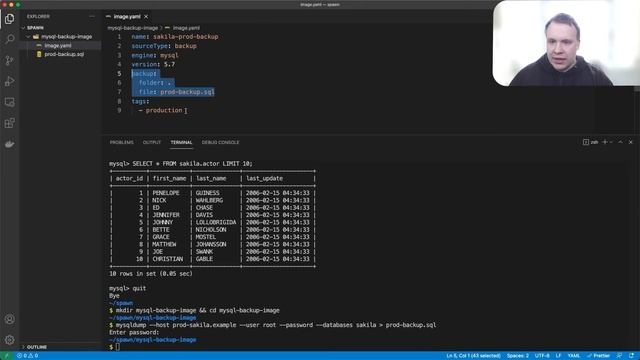Open image.yaml in the file tree
Viewport: 640px width, 360px height.
58,45
